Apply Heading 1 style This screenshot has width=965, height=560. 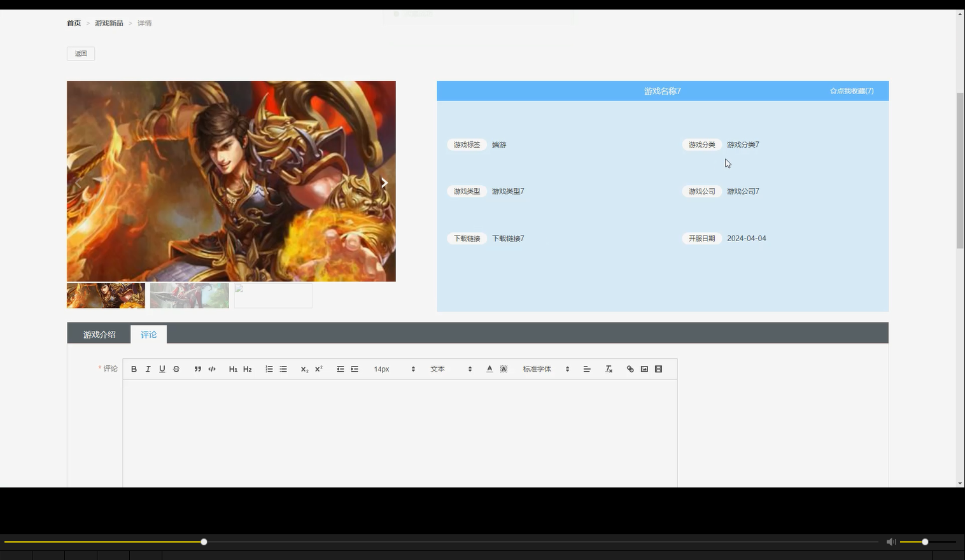coord(233,369)
